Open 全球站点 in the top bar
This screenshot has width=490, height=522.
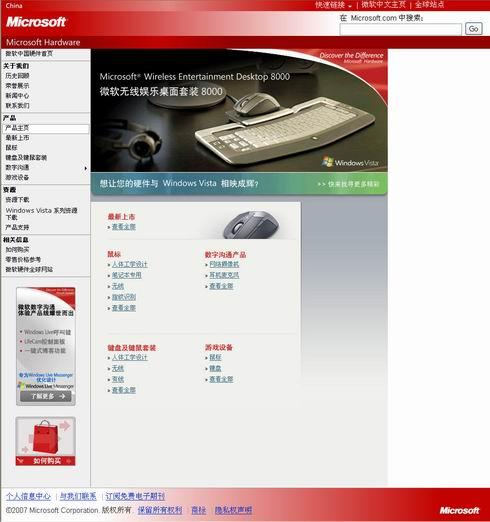[429, 5]
